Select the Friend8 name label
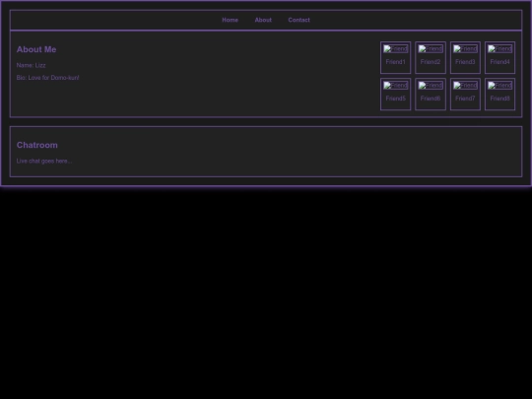 coord(500,99)
